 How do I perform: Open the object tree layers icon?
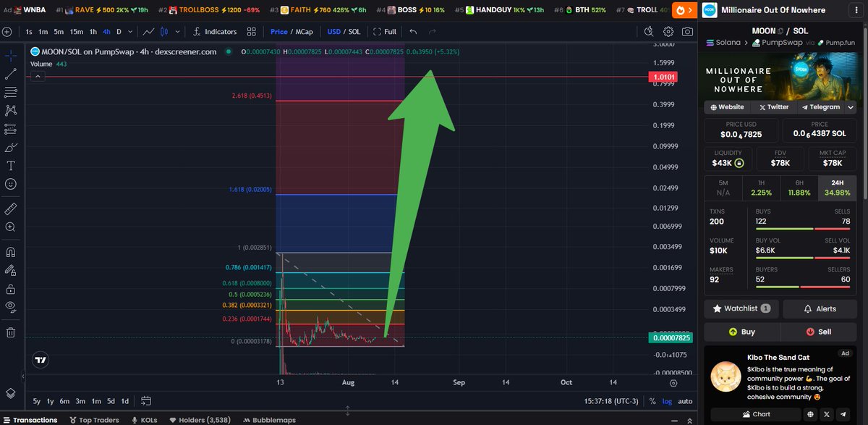11,393
